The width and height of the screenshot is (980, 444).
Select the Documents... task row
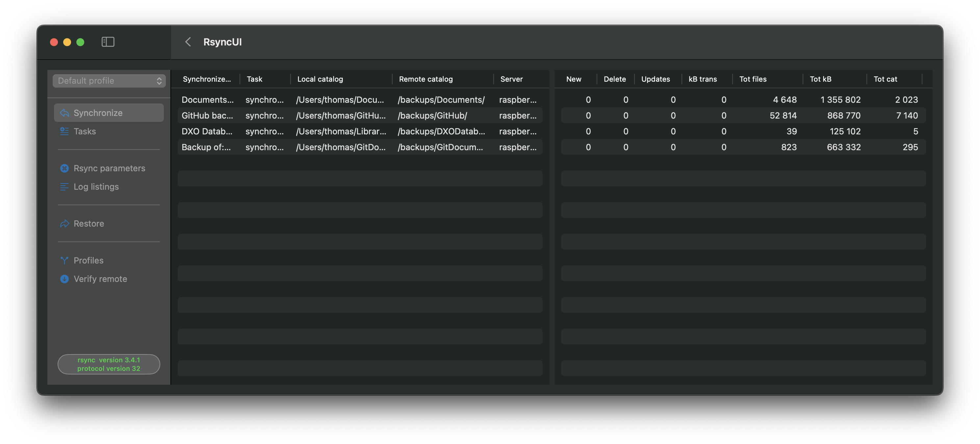coord(360,100)
